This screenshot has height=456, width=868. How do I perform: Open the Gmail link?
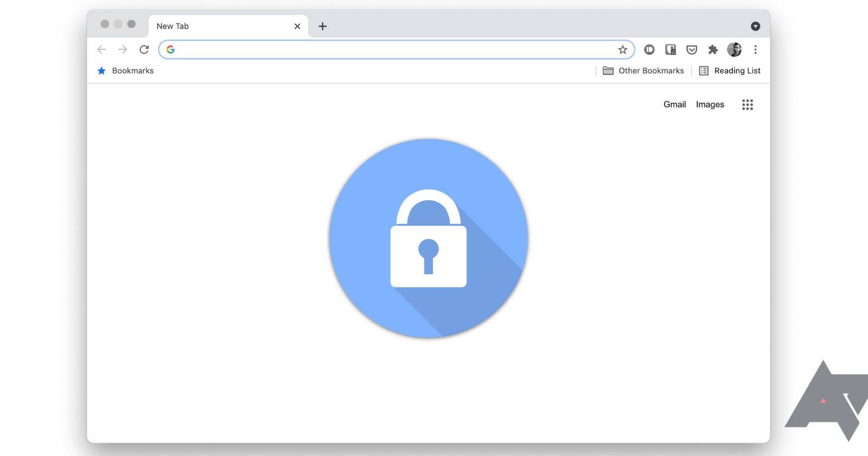click(x=675, y=104)
